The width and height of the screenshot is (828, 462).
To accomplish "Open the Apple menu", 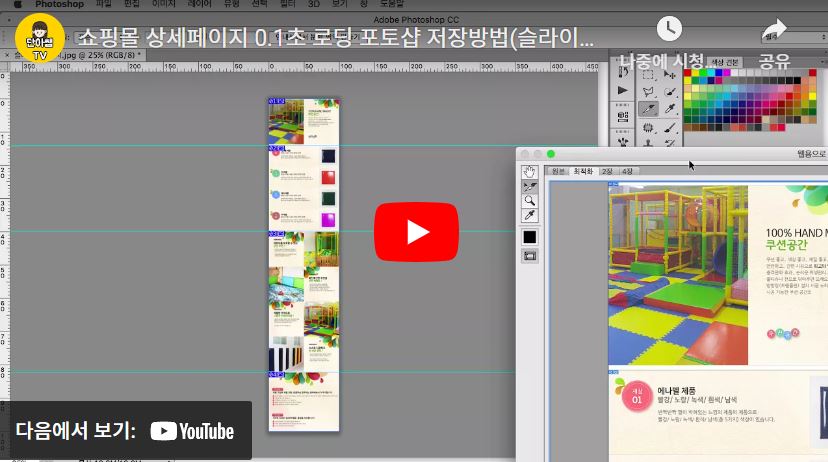I will pyautogui.click(x=17, y=4).
